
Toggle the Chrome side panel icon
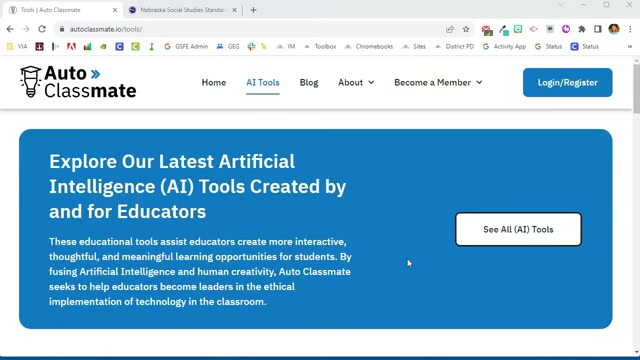tap(598, 29)
